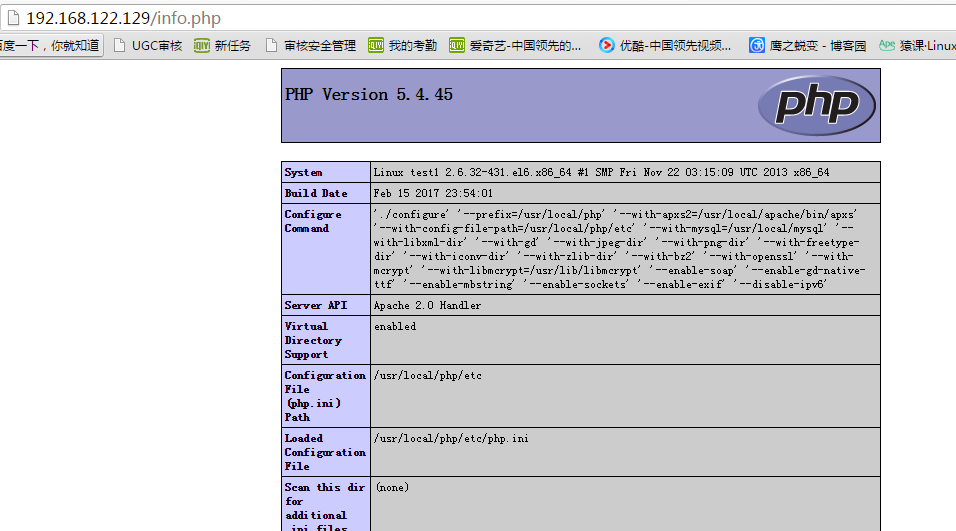Open the 新任务 bookmark
This screenshot has width=956, height=531.
coord(223,46)
